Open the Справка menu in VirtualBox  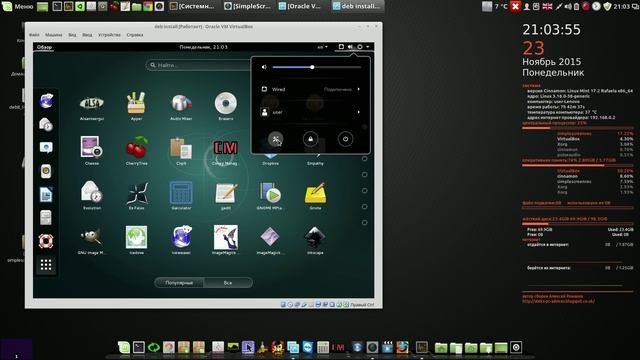[x=135, y=35]
